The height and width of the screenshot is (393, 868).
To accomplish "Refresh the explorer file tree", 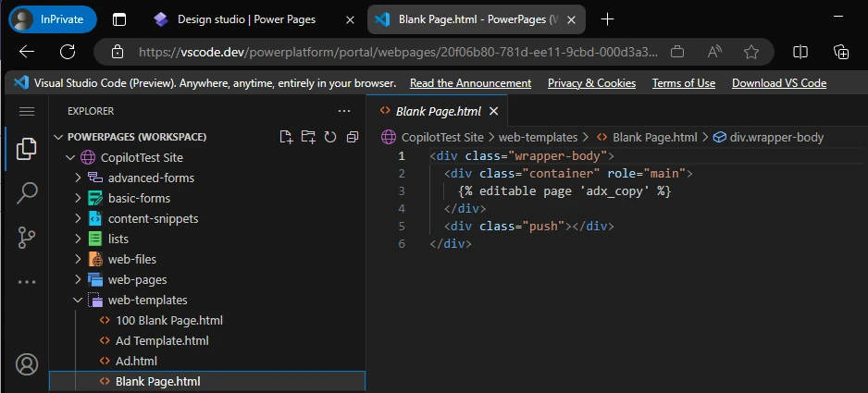I will (330, 137).
